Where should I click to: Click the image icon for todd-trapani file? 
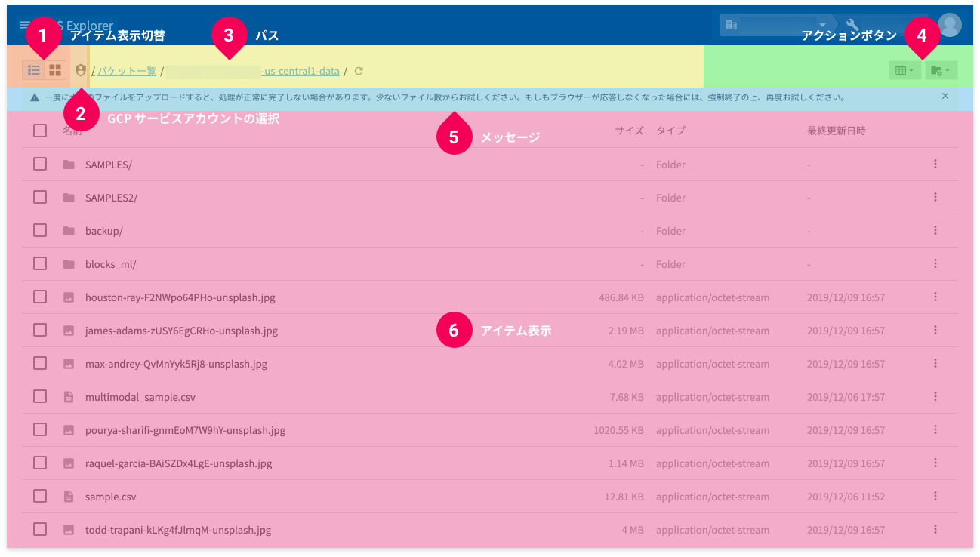tap(69, 530)
